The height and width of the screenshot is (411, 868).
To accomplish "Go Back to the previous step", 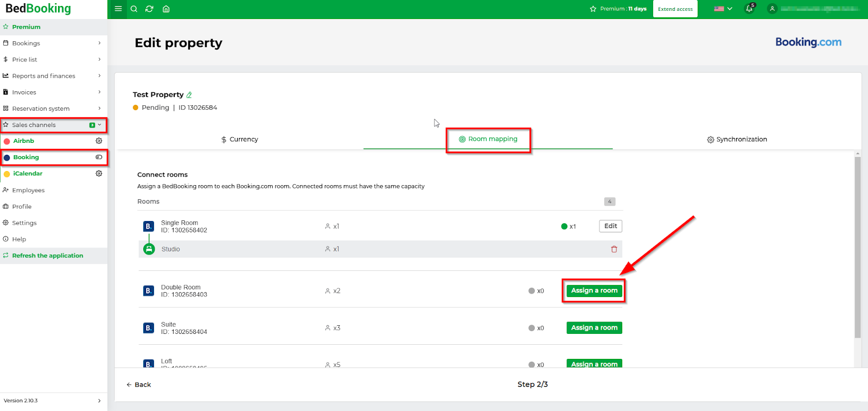I will (139, 384).
